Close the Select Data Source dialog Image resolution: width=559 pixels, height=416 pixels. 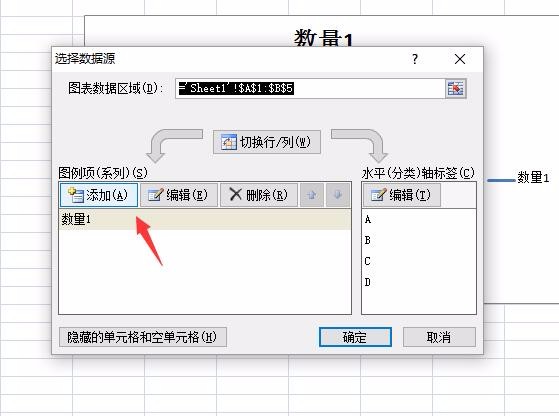point(460,59)
